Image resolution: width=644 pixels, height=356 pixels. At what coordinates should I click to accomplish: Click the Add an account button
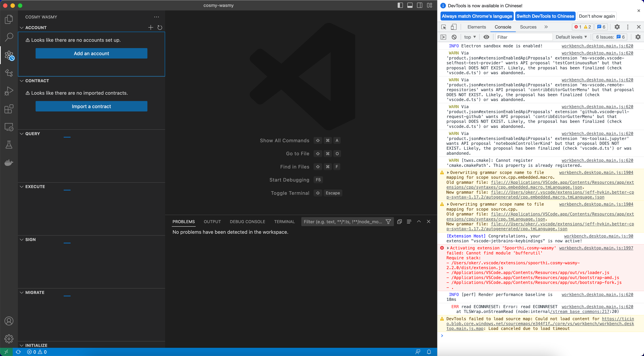click(x=91, y=53)
